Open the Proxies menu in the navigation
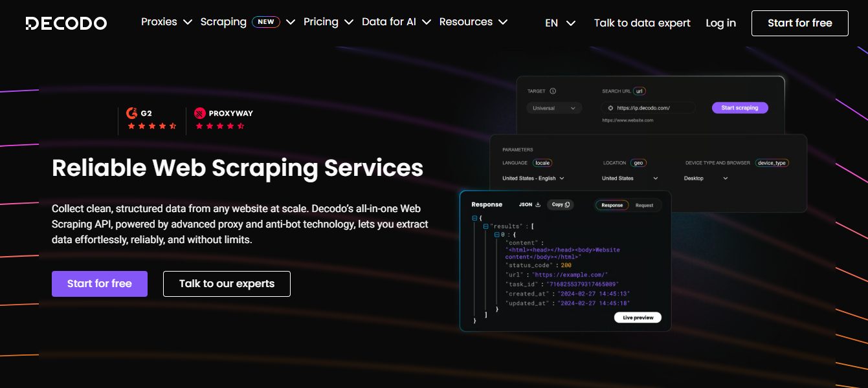 [x=166, y=22]
